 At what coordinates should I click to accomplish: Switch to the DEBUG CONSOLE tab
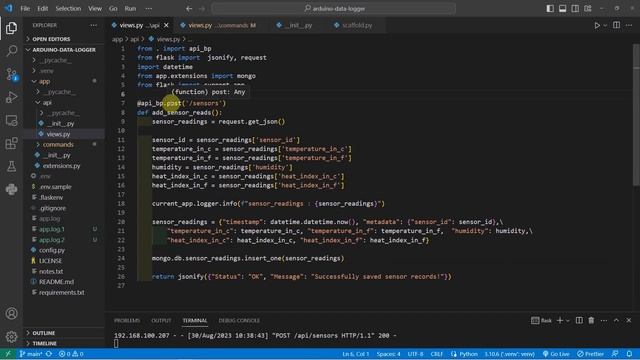point(239,320)
